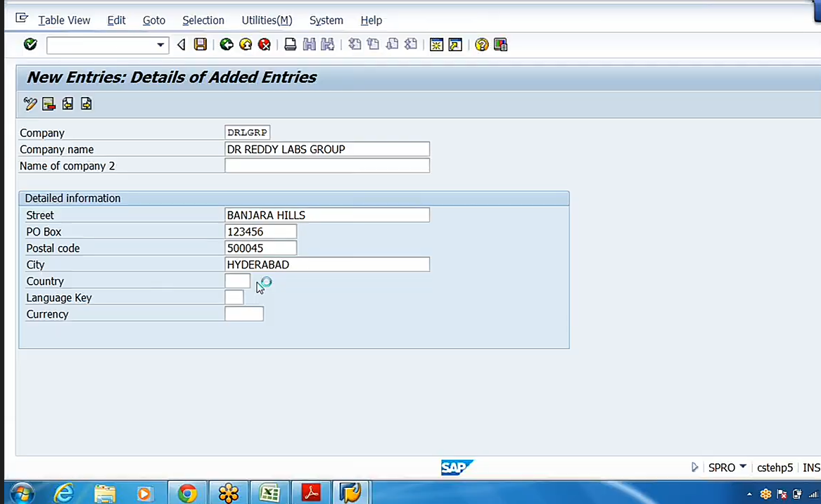821x504 pixels.
Task: Open the command field dropdown arrow
Action: [160, 45]
